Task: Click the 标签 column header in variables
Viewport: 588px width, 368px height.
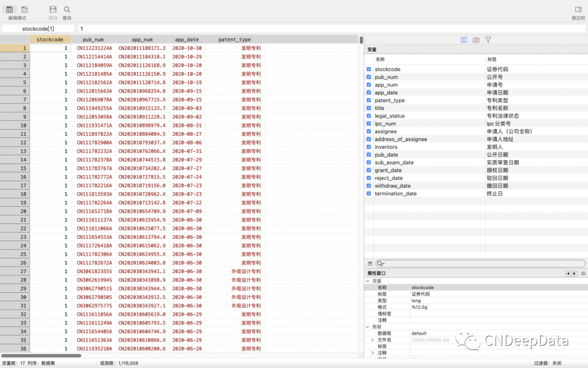Action: point(492,59)
